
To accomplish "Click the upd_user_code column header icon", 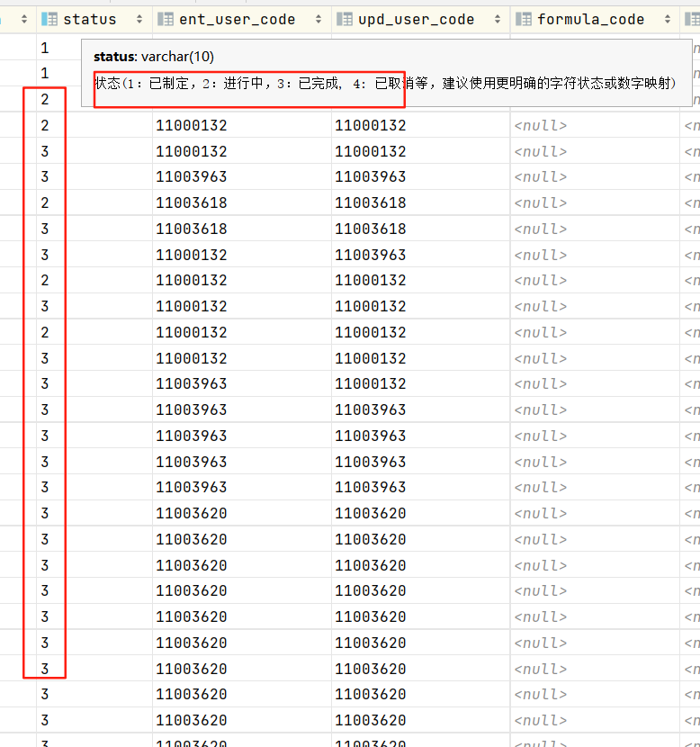I will click(x=345, y=19).
